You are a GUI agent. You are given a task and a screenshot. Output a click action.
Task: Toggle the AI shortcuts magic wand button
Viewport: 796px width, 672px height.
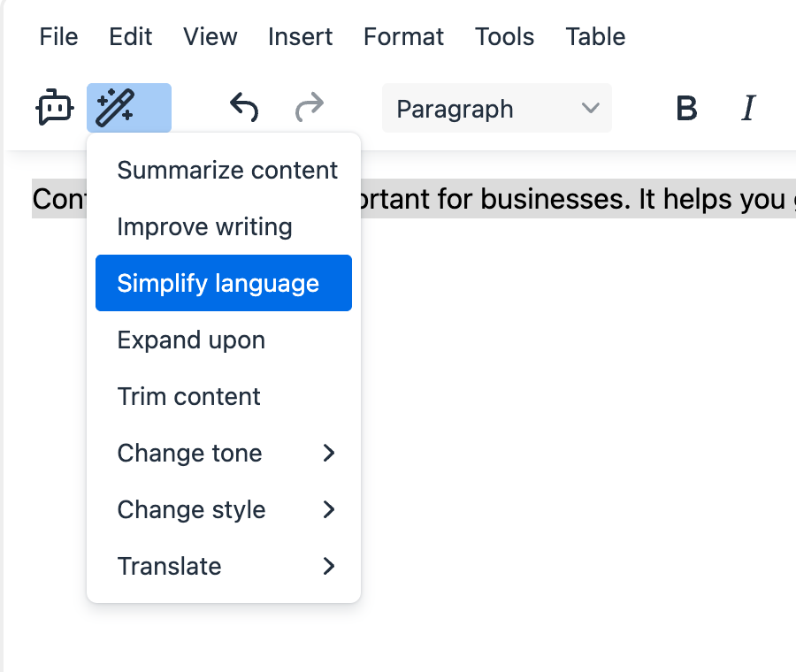point(129,108)
